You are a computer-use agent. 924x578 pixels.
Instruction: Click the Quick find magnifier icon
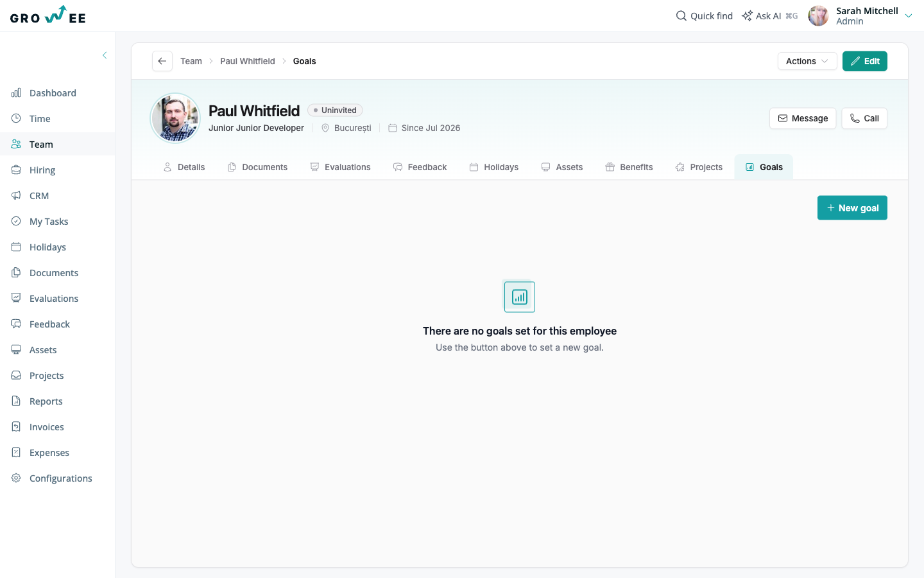point(681,15)
